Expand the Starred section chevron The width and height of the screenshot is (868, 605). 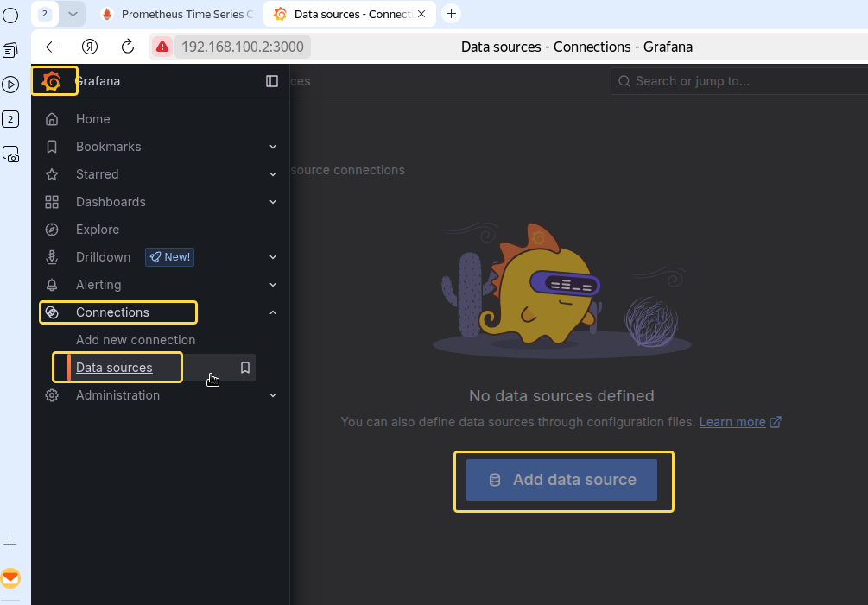pos(273,174)
